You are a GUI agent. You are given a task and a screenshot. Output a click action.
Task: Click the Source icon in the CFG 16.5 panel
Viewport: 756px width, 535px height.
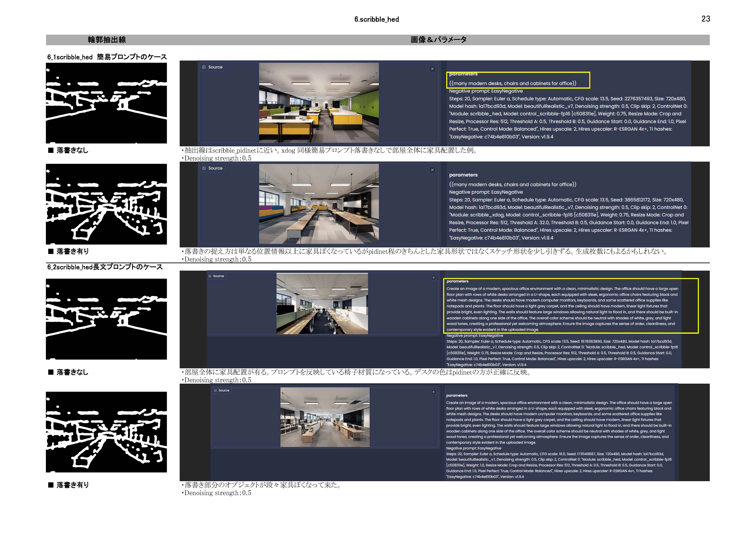click(216, 390)
